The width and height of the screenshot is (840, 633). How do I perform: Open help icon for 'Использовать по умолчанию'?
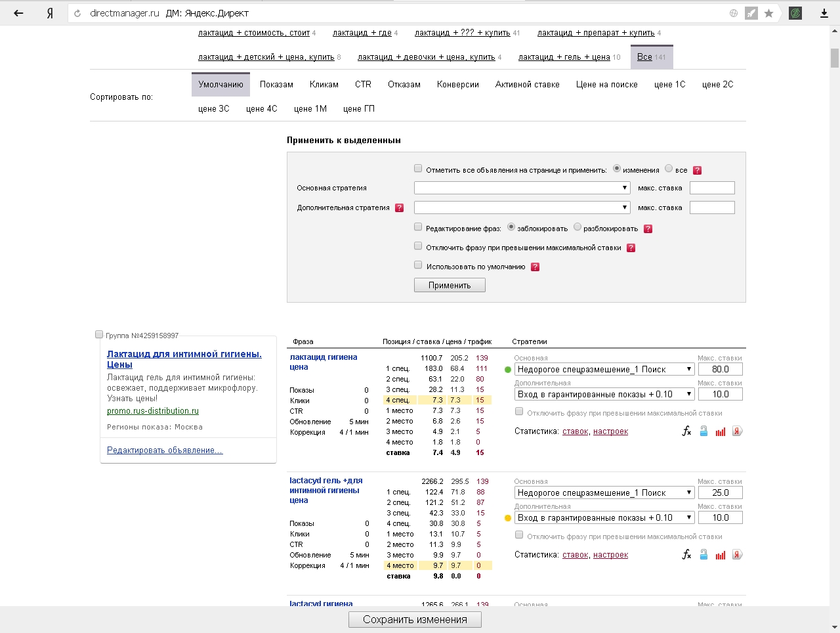point(535,267)
